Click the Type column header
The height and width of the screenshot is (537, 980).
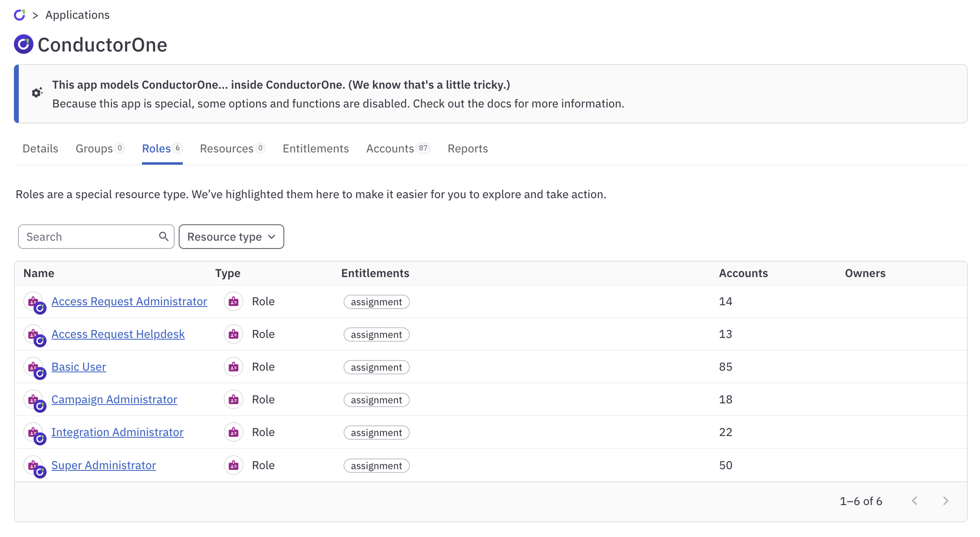pos(228,273)
